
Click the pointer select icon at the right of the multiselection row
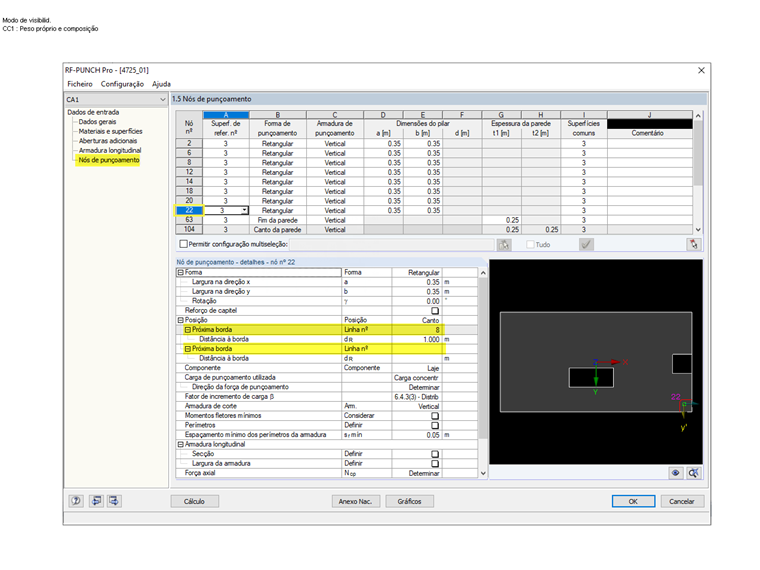(694, 244)
